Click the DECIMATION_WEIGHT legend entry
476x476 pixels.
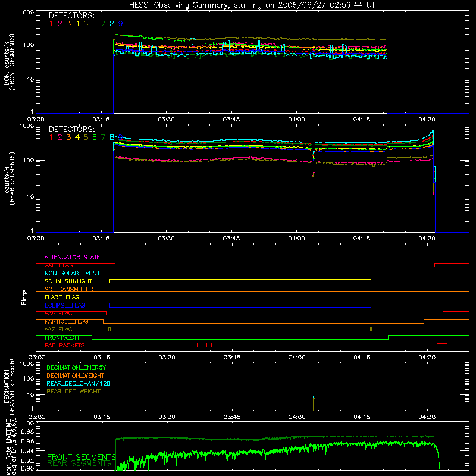click(x=76, y=375)
